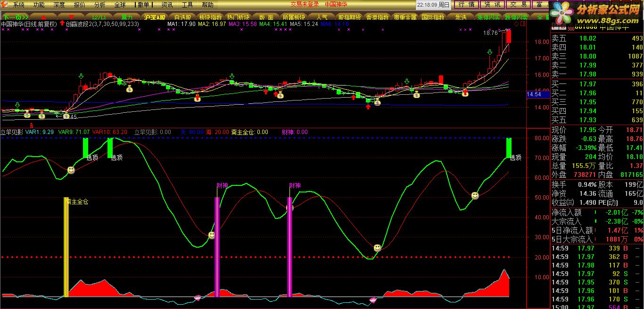Click the rightmost money bag before the final rally
This screenshot has height=309, width=644.
pyautogui.click(x=465, y=93)
